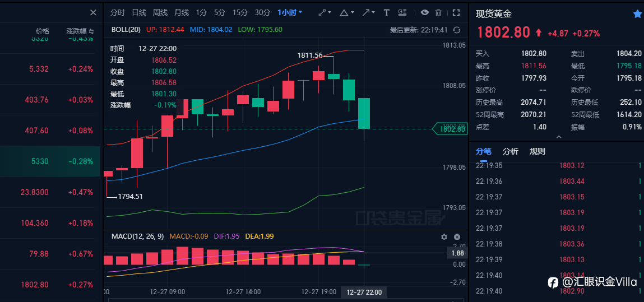The width and height of the screenshot is (644, 302).
Task: Remove the MACD indicator panel
Action: [457, 237]
